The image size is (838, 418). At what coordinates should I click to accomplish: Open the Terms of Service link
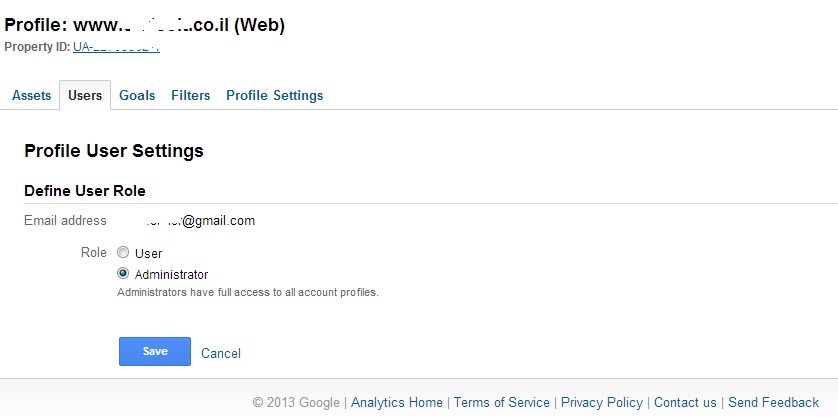[x=502, y=402]
